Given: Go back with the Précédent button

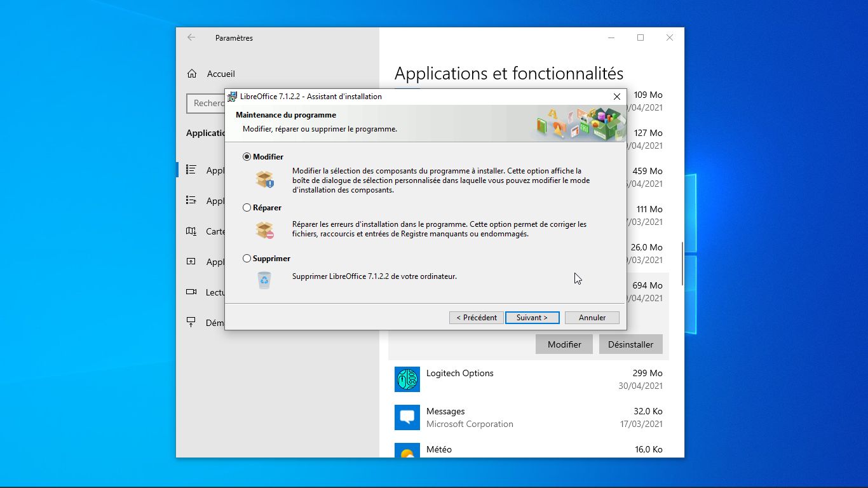Looking at the screenshot, I should pyautogui.click(x=477, y=318).
